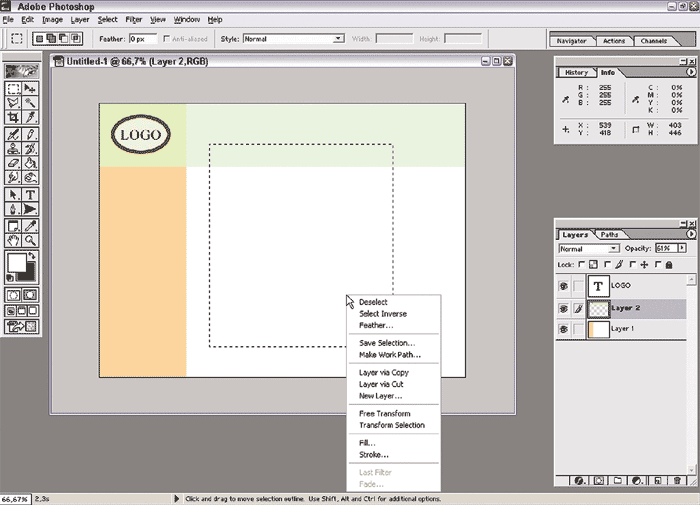Hide the LOGO layer via eye icon

[564, 286]
